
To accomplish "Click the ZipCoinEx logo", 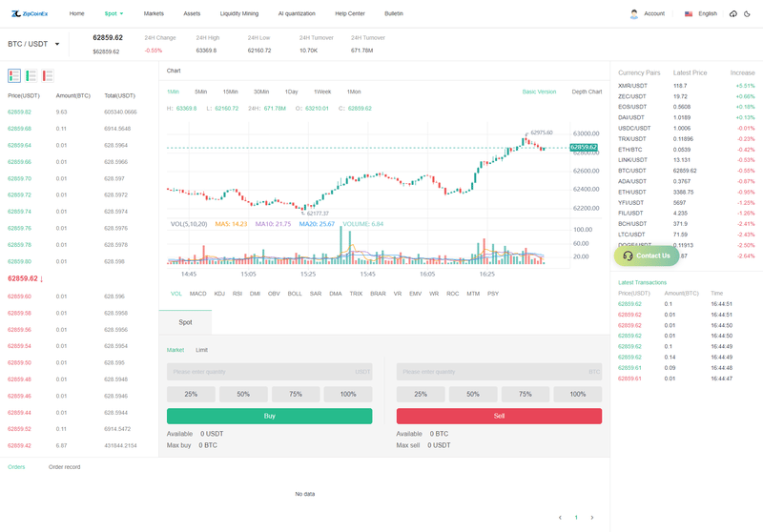I will coord(30,14).
